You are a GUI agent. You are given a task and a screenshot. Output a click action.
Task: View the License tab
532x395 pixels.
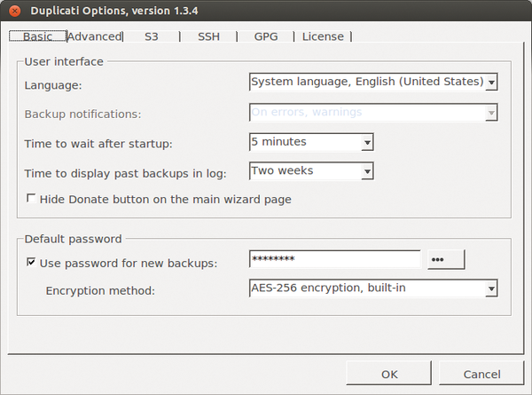pyautogui.click(x=323, y=36)
